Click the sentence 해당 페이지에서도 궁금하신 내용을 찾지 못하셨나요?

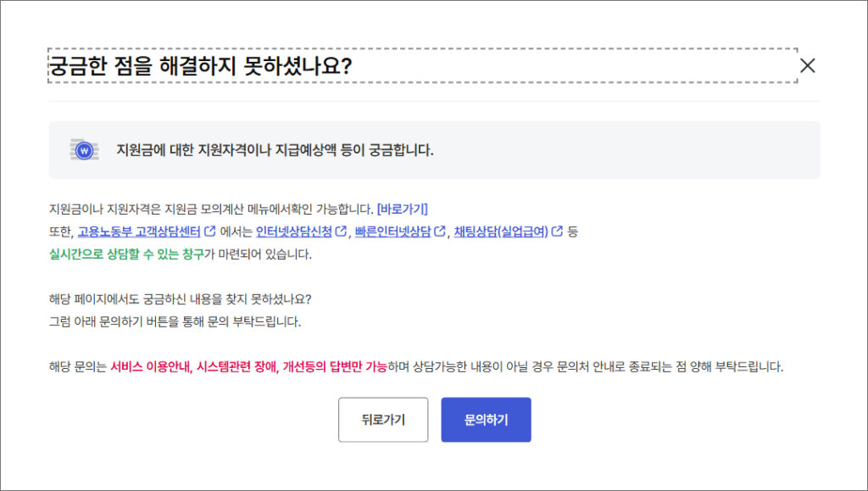pyautogui.click(x=181, y=299)
